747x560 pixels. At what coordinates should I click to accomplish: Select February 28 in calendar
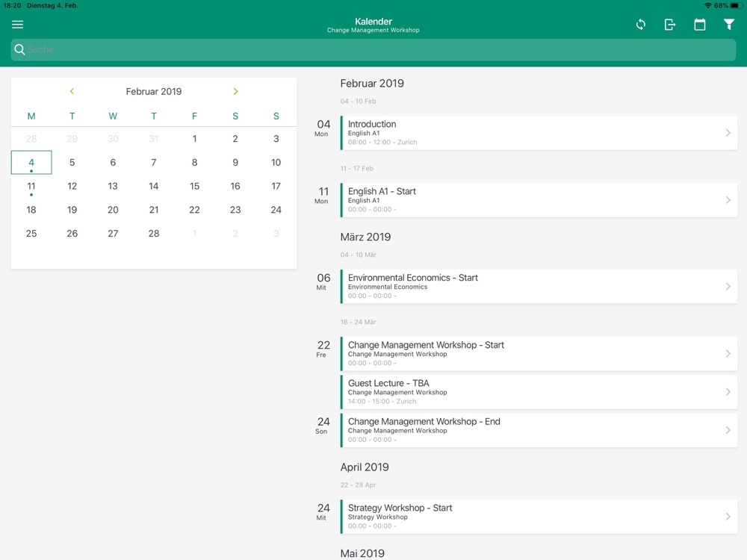pos(153,233)
